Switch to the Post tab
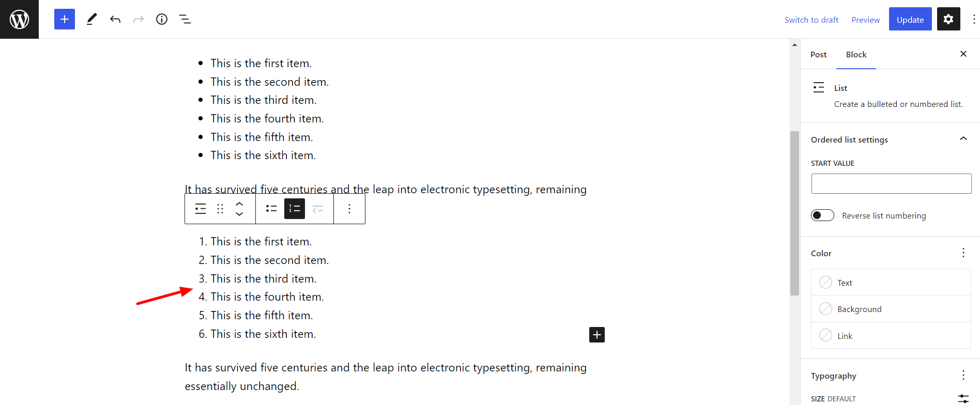The height and width of the screenshot is (405, 980). coord(818,54)
